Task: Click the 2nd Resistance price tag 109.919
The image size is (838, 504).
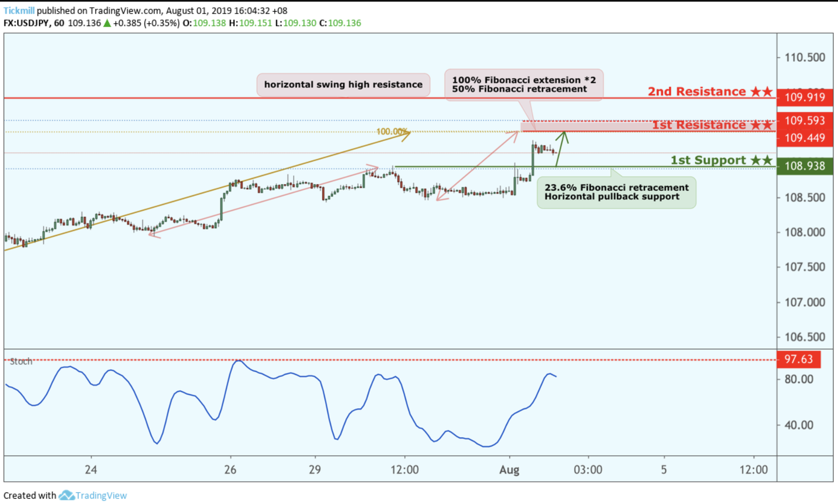Action: (805, 97)
